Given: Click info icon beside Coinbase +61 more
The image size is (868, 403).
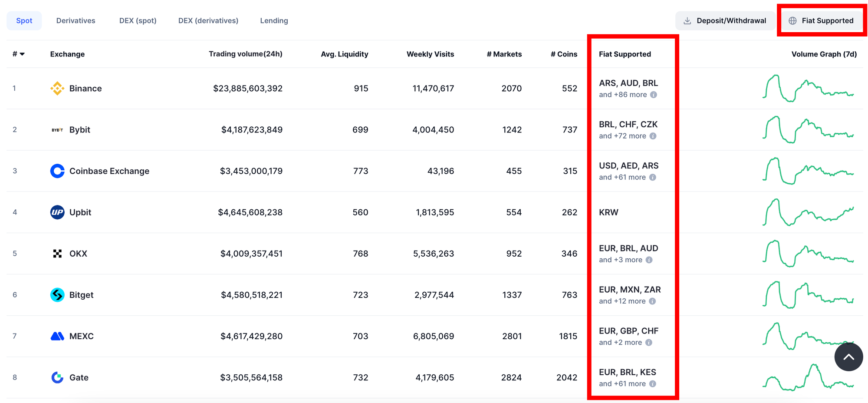Looking at the screenshot, I should [x=653, y=177].
